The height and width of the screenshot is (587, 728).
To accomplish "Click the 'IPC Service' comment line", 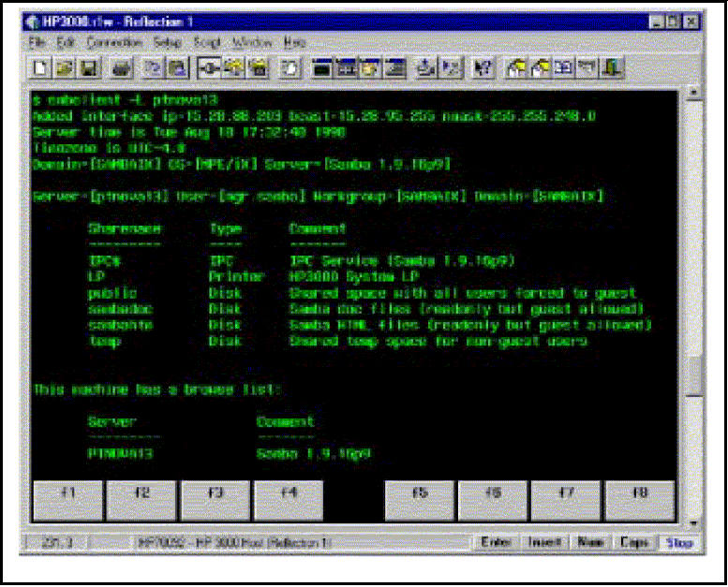I will coord(402,261).
